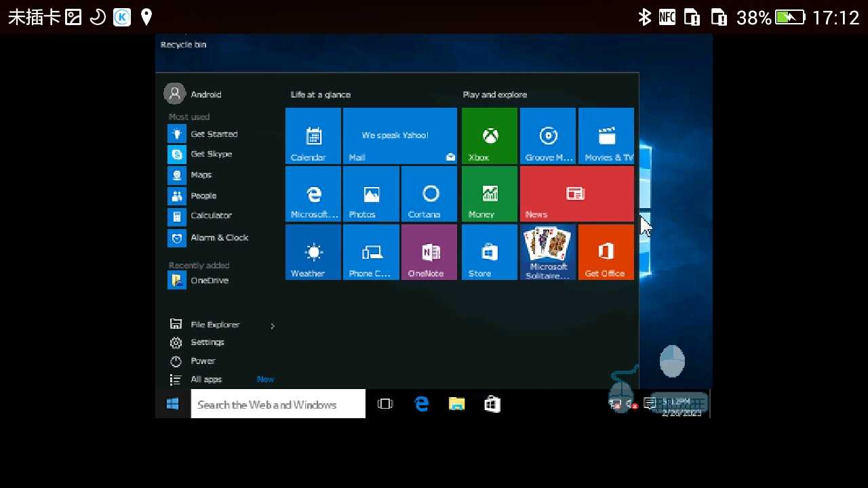
Task: Open Settings from the Start menu
Action: pos(197,342)
